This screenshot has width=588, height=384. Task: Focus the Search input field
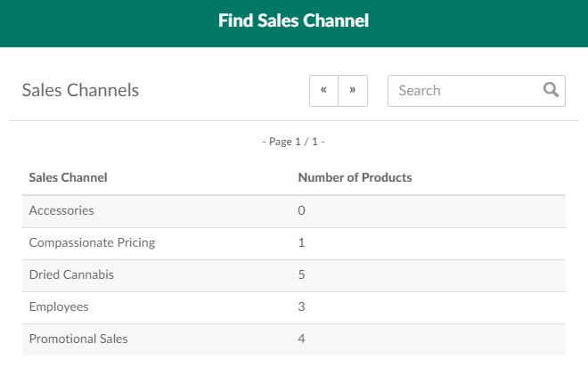coord(465,91)
